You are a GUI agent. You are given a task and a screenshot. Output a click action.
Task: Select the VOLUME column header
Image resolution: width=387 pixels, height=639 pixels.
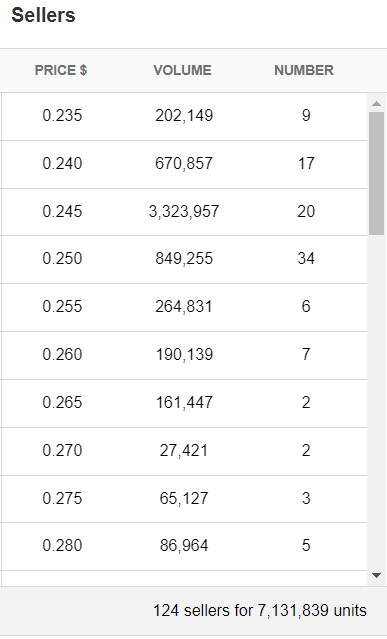[x=182, y=70]
